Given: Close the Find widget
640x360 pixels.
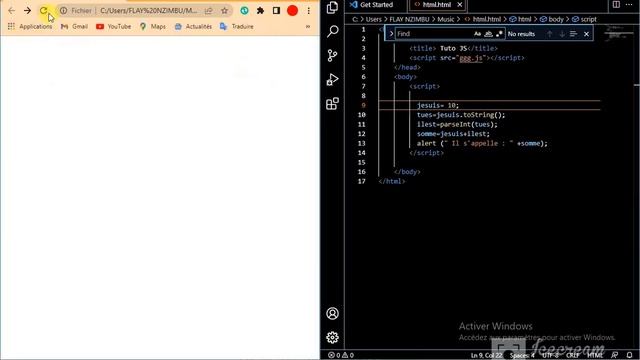Looking at the screenshot, I should pos(587,34).
